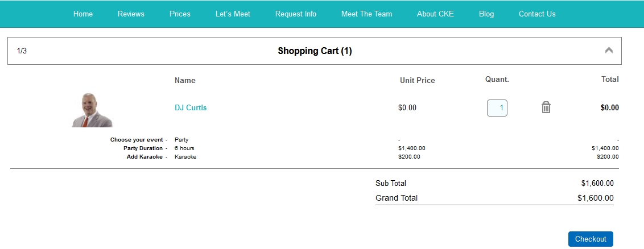Screen dimensions: 644x249
Task: Open the Home menu item
Action: (83, 14)
